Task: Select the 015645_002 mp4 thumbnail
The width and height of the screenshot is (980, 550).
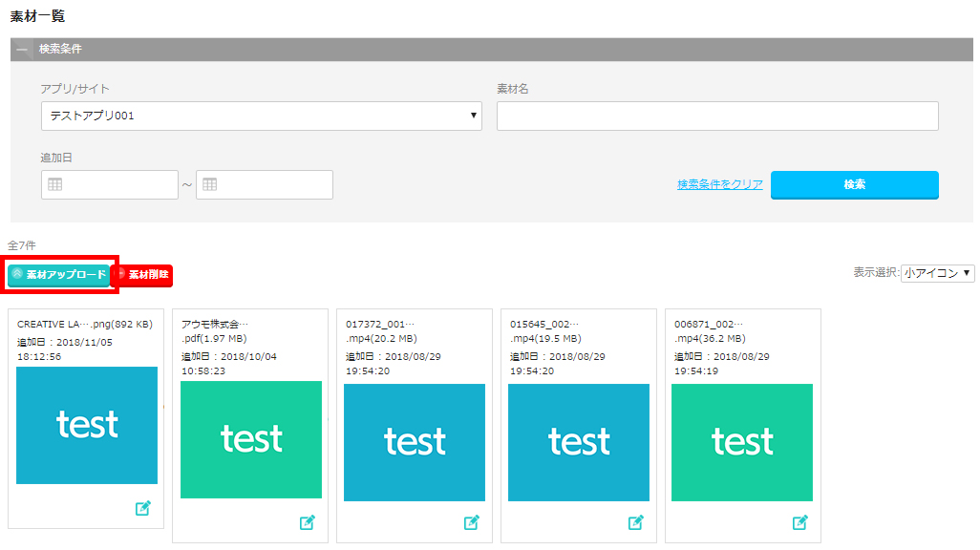Action: click(579, 442)
